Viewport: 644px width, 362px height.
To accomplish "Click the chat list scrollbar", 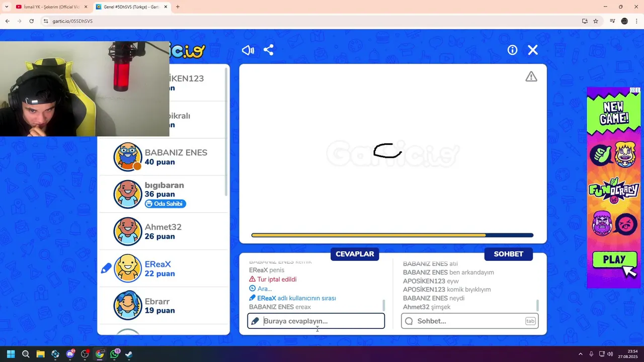I will 538,305.
